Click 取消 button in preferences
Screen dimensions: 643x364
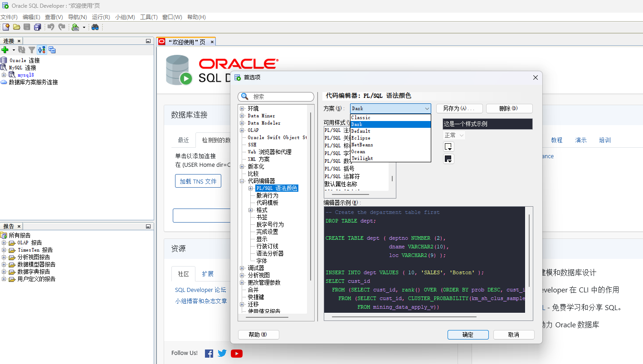[514, 335]
